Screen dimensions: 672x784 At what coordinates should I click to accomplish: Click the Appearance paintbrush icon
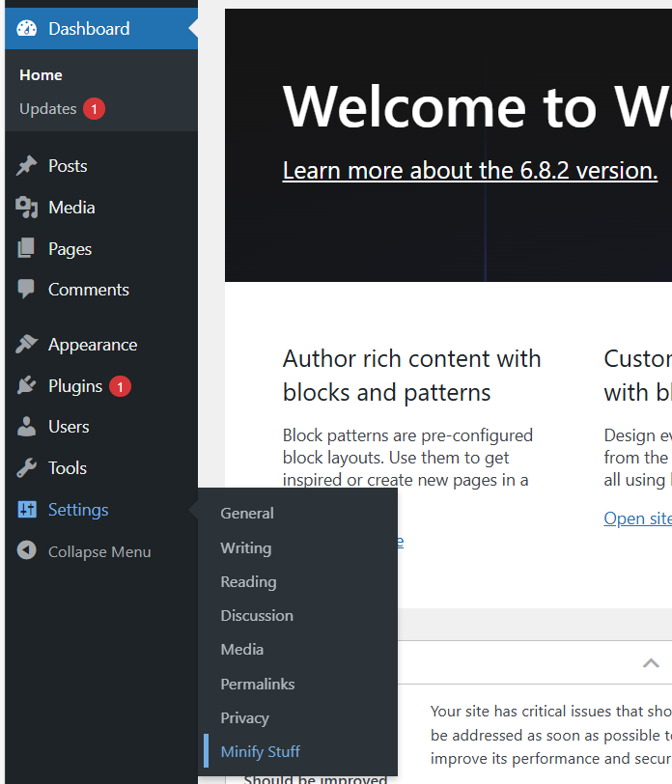click(x=26, y=344)
